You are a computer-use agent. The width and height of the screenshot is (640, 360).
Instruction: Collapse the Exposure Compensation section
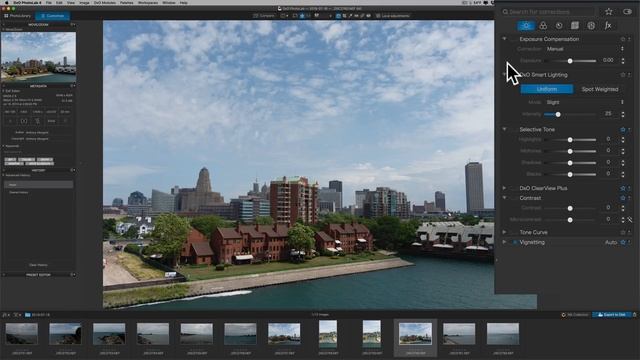click(x=504, y=39)
